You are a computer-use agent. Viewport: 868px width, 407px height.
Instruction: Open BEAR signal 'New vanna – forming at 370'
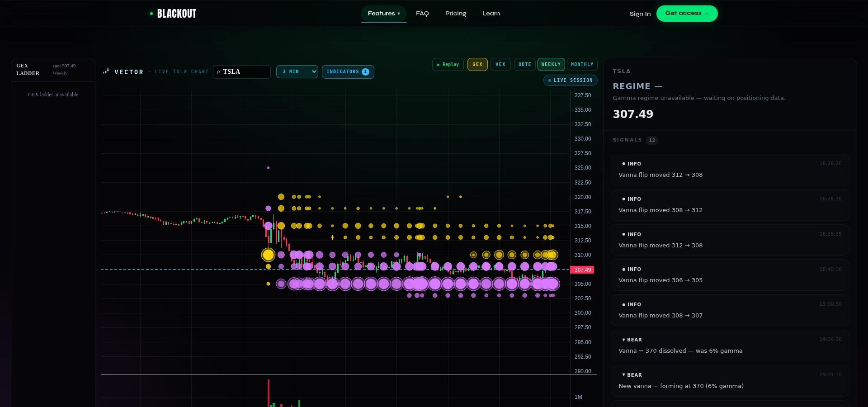click(730, 381)
